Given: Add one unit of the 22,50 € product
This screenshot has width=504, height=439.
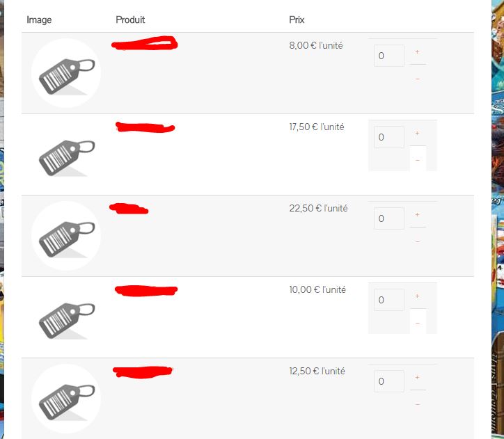Looking at the screenshot, I should (418, 215).
